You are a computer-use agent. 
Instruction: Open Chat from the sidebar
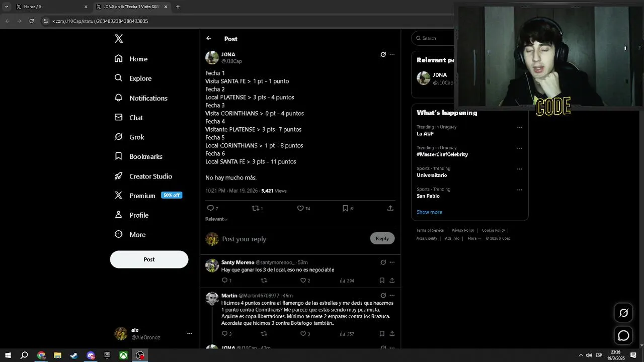[x=129, y=118]
